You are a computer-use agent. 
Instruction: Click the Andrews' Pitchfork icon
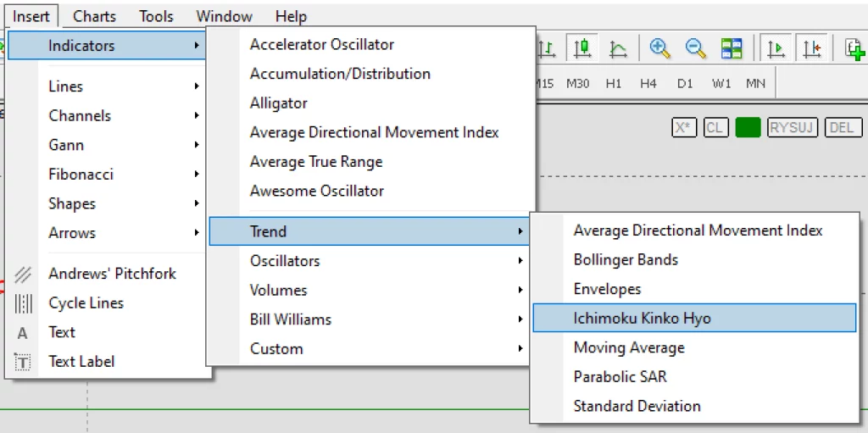coord(23,274)
